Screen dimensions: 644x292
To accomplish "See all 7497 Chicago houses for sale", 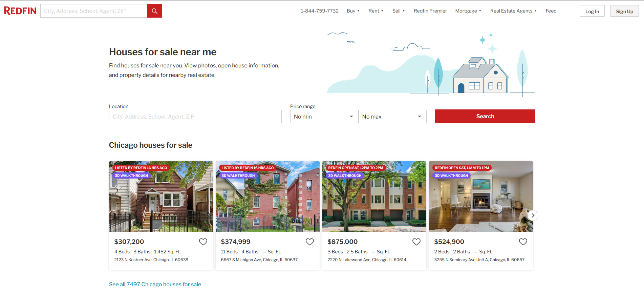I will point(155,284).
